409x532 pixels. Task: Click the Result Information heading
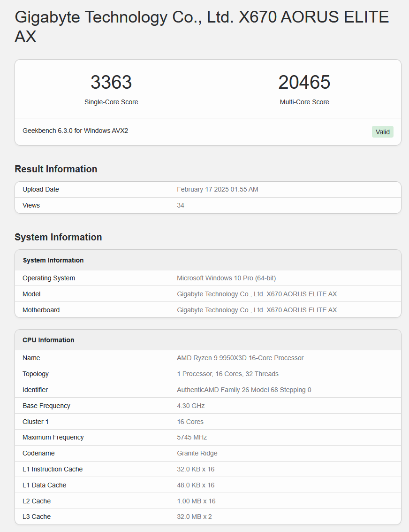click(x=56, y=169)
